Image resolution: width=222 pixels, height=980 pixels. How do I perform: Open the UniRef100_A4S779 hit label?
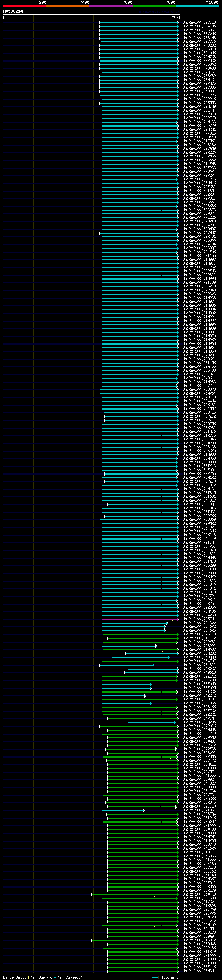[x=199, y=634]
